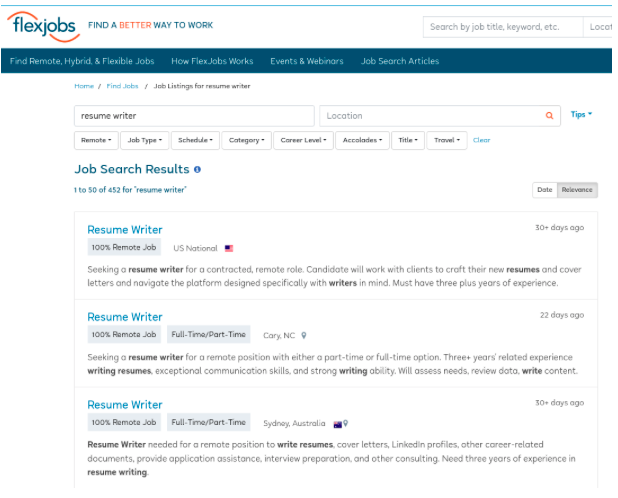The height and width of the screenshot is (498, 618).
Task: Open the Job Type filter dropdown
Action: click(145, 140)
